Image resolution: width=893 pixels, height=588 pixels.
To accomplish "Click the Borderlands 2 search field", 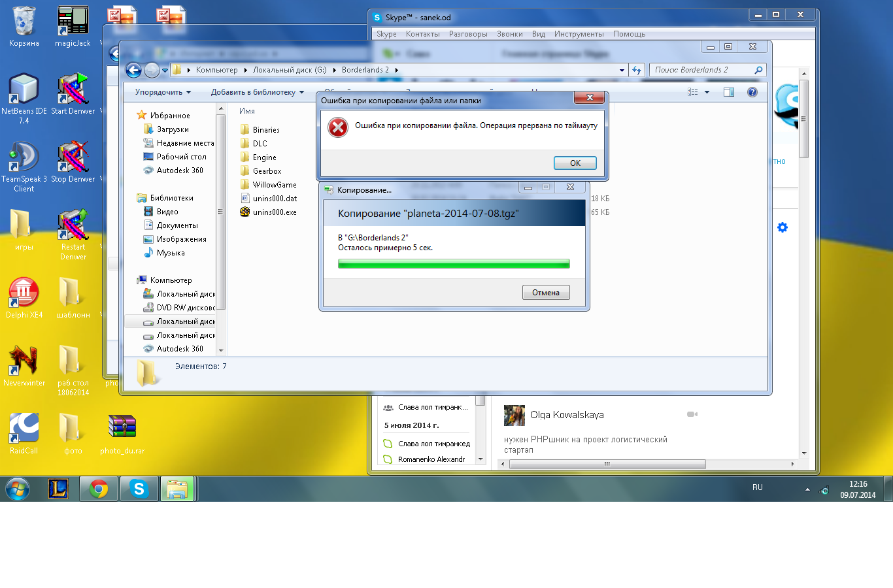I will tap(708, 70).
